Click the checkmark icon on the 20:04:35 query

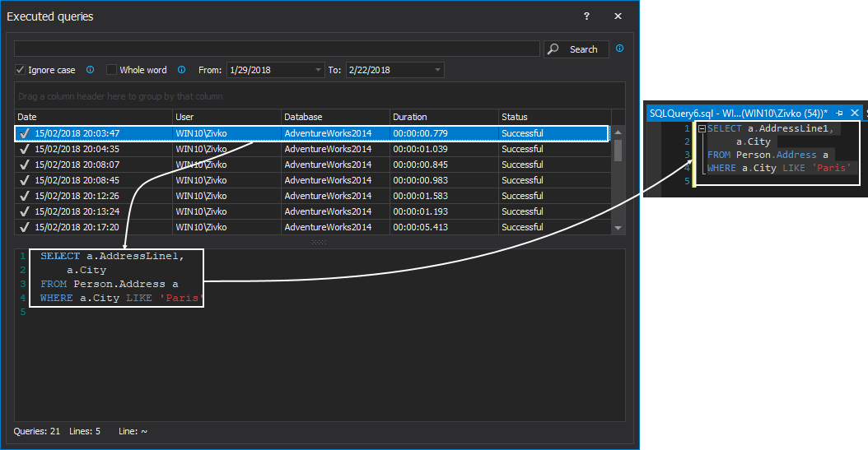24,149
